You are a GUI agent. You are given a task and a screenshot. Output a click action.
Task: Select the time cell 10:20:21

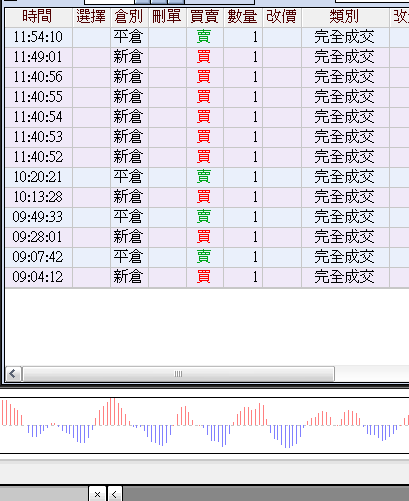[38, 177]
